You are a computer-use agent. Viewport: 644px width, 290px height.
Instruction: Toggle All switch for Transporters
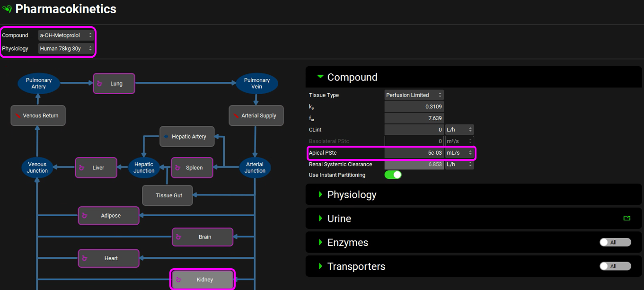click(615, 266)
